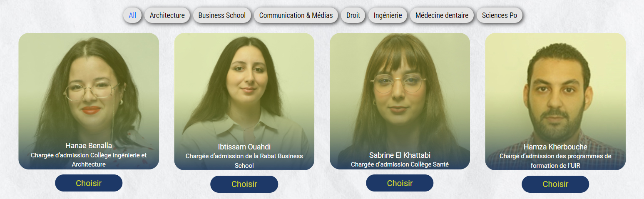The image size is (644, 199).
Task: Filter by Business School
Action: pyautogui.click(x=222, y=15)
